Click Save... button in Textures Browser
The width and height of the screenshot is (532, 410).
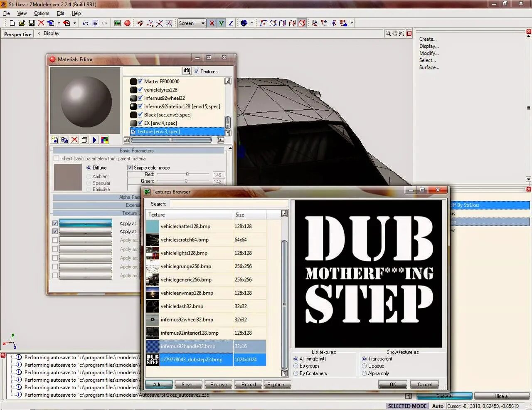[x=188, y=384]
